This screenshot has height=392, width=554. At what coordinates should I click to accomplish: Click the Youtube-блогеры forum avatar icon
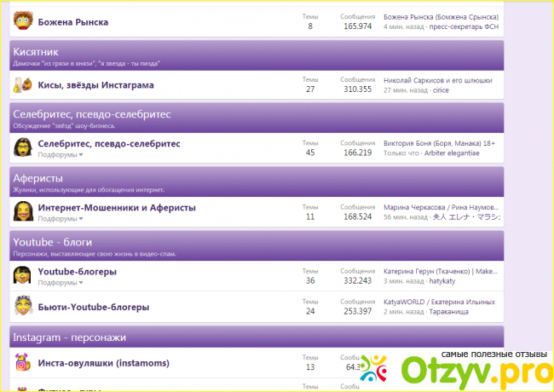[x=22, y=275]
